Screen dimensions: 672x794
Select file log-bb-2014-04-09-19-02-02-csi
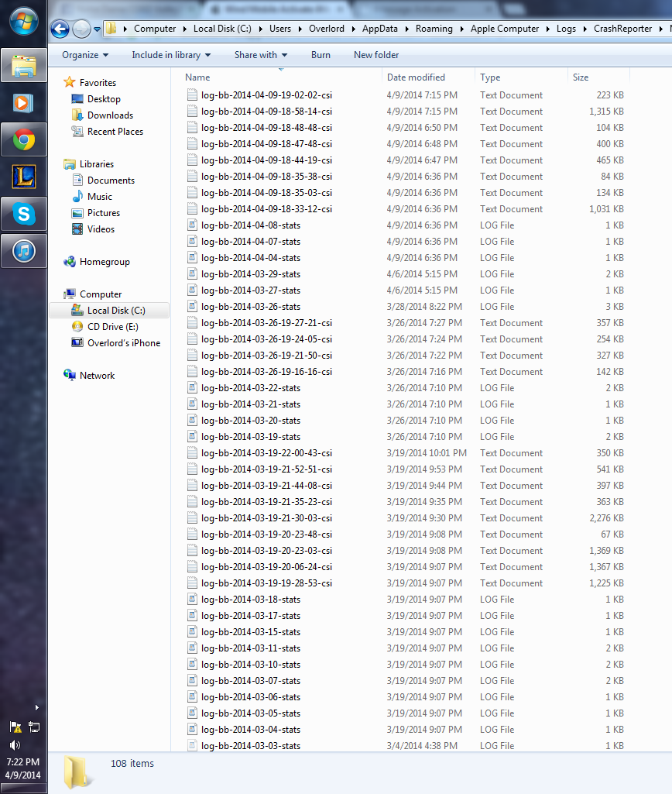point(266,95)
